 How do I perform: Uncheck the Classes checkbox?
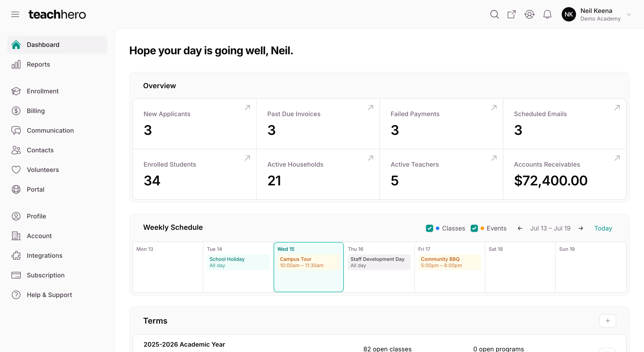430,228
